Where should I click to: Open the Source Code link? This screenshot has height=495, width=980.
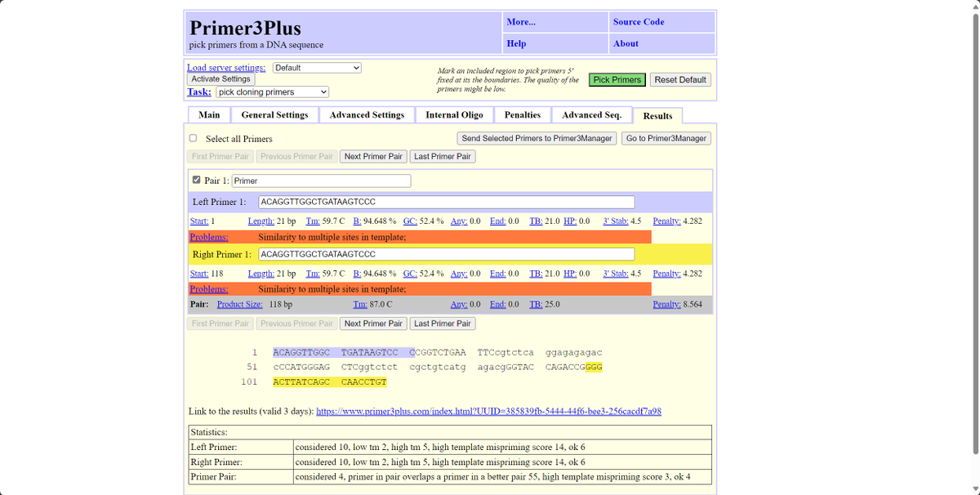639,22
